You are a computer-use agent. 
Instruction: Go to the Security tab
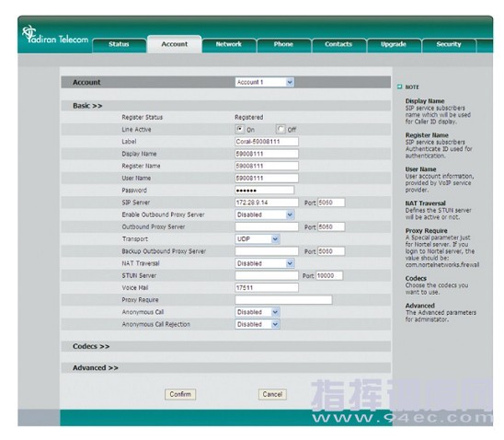[x=449, y=45]
